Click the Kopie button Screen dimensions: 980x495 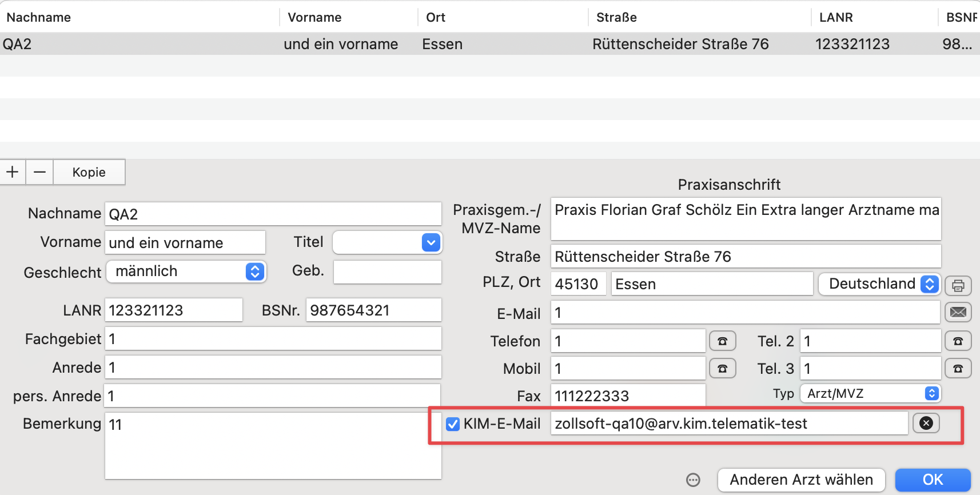click(89, 172)
